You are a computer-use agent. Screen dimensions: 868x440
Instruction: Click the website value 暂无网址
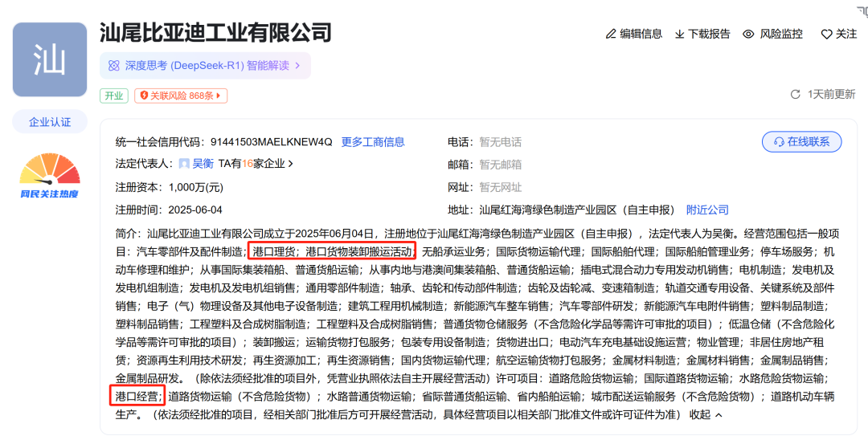point(501,187)
